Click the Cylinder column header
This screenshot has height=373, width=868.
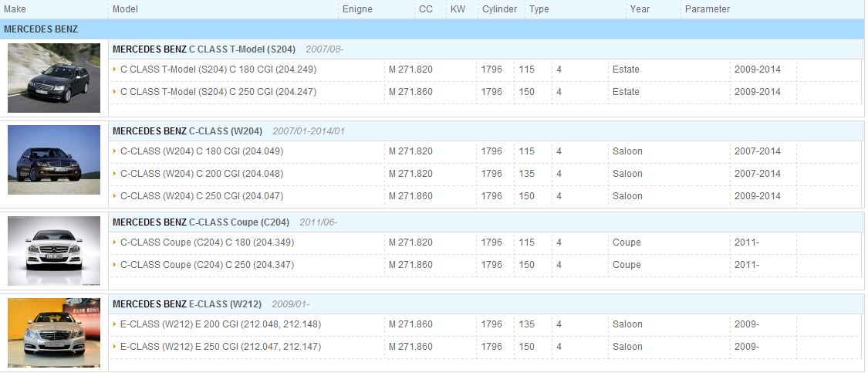(499, 8)
